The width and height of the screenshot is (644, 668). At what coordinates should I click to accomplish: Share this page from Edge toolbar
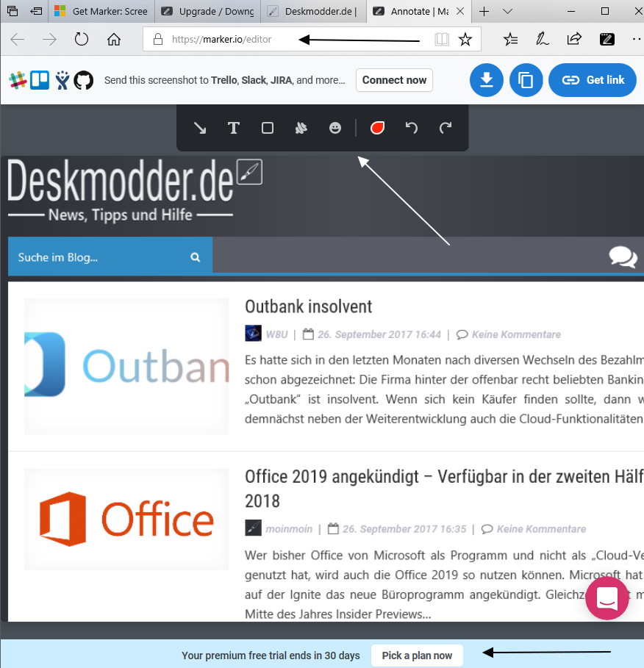click(x=574, y=40)
